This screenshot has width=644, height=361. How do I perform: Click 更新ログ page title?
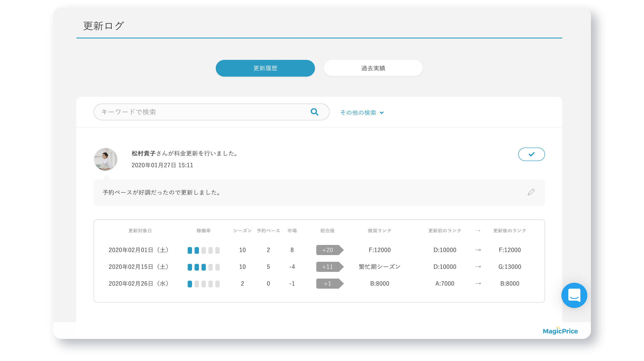[x=103, y=26]
